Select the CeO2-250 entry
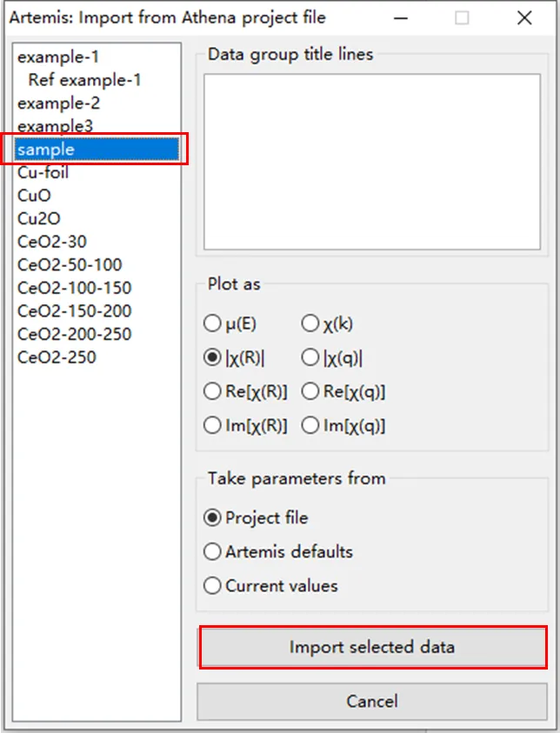This screenshot has width=560, height=733. coord(57,357)
